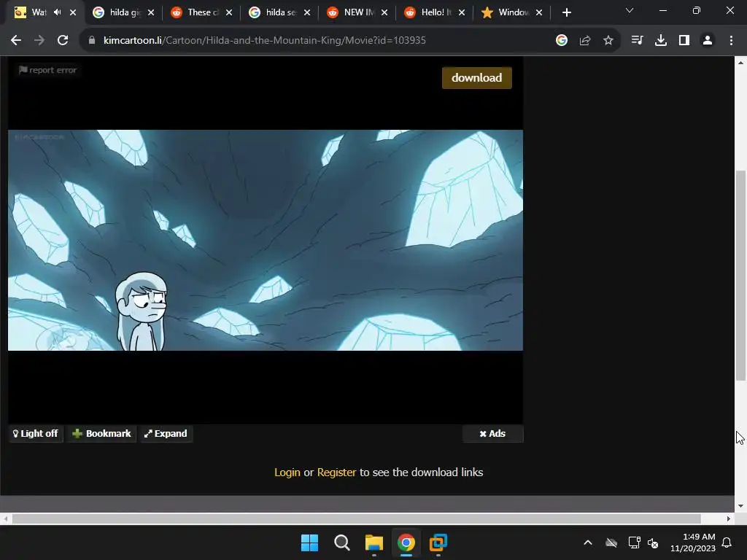Click the download button above video
The height and width of the screenshot is (560, 747).
(477, 77)
